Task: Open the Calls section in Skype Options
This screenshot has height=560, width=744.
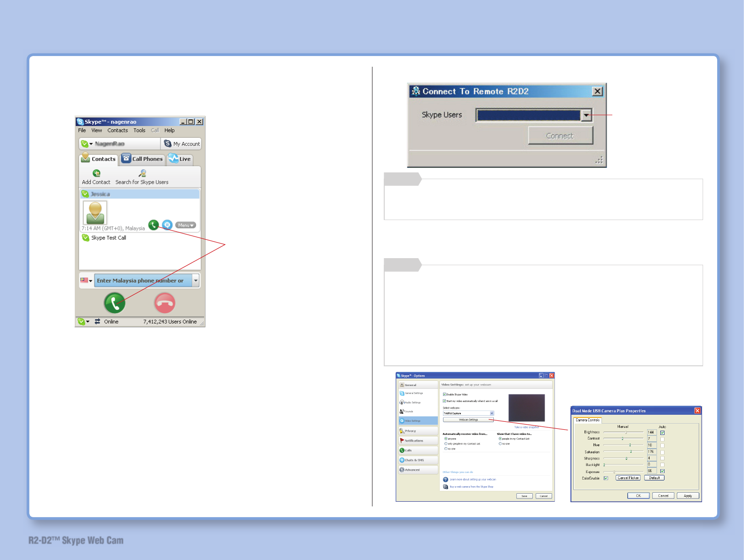Action: pyautogui.click(x=418, y=450)
